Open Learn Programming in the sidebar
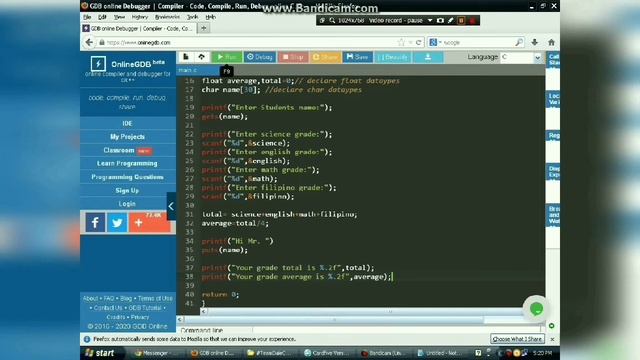 point(127,163)
